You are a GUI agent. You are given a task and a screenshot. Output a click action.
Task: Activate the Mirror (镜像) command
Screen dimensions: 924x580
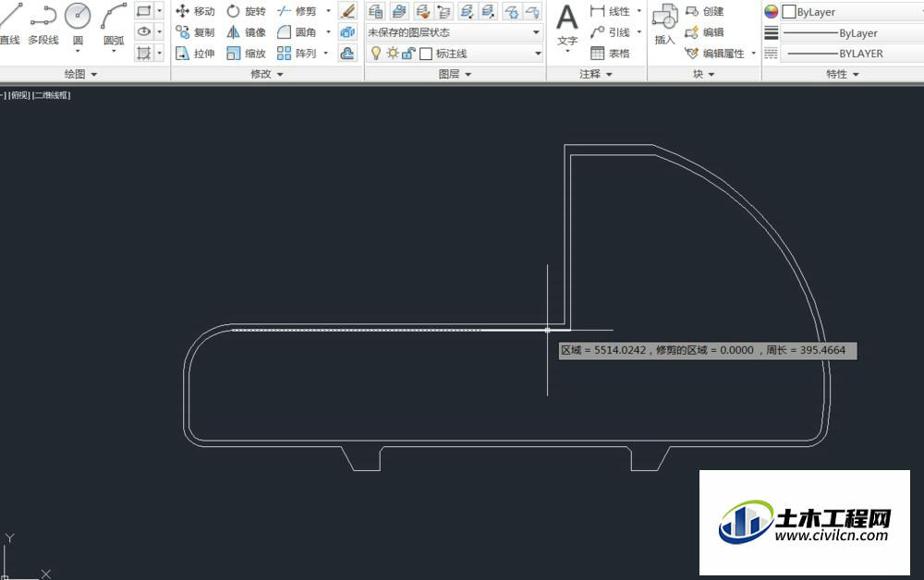pos(247,32)
